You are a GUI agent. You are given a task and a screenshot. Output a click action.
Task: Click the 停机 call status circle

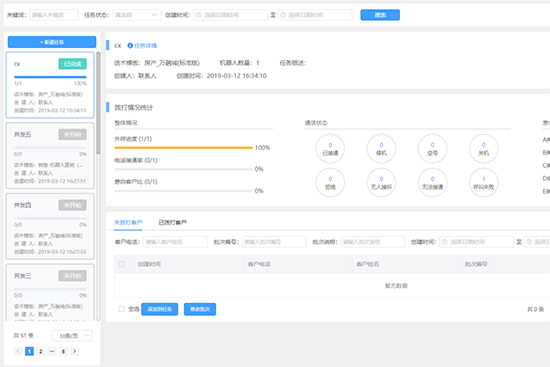point(381,149)
